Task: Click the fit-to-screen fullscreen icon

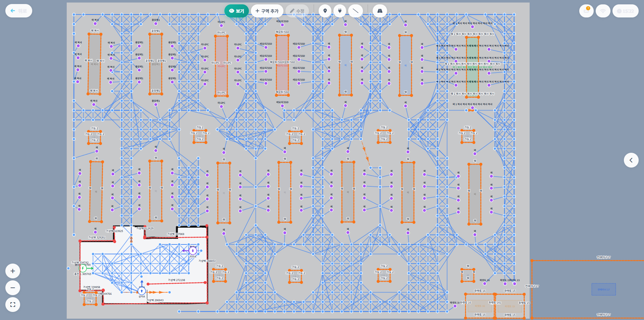Action: tap(13, 305)
